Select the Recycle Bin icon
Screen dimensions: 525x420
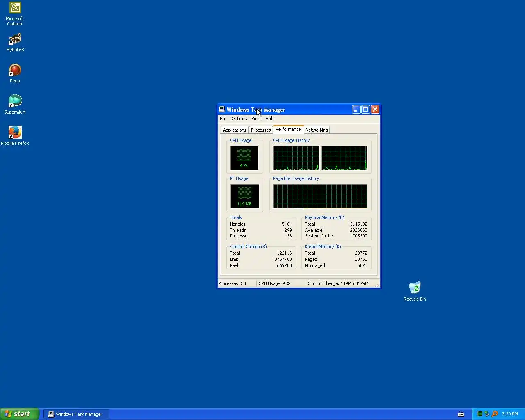click(415, 292)
